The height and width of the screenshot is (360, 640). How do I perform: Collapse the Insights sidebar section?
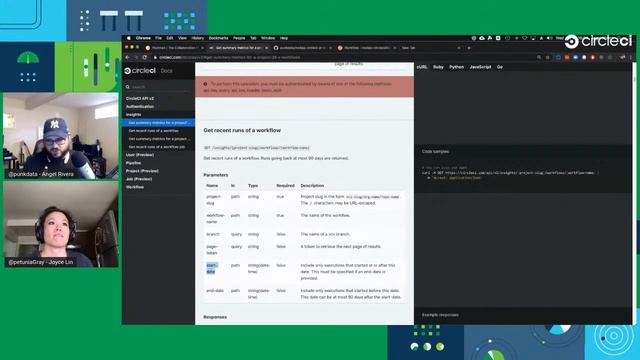pyautogui.click(x=133, y=115)
